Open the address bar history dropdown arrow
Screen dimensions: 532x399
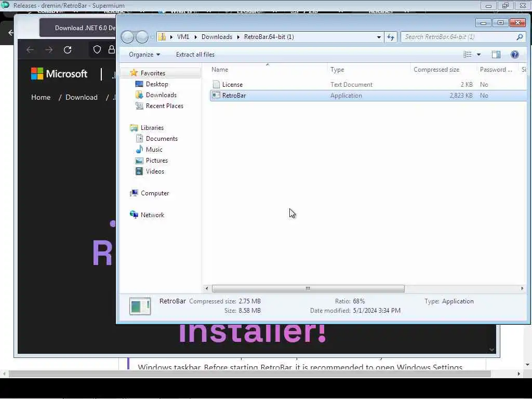pos(379,37)
